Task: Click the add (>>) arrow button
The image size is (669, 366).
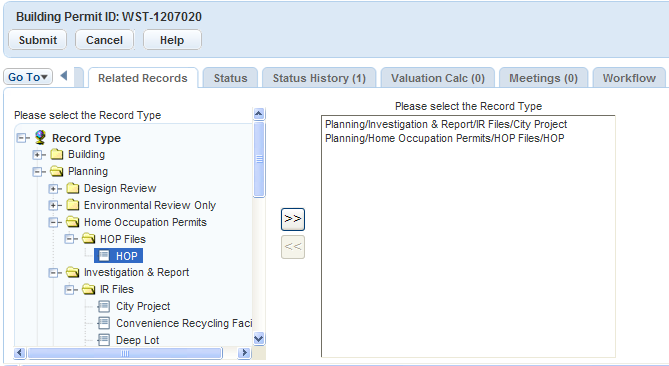Action: click(x=293, y=219)
